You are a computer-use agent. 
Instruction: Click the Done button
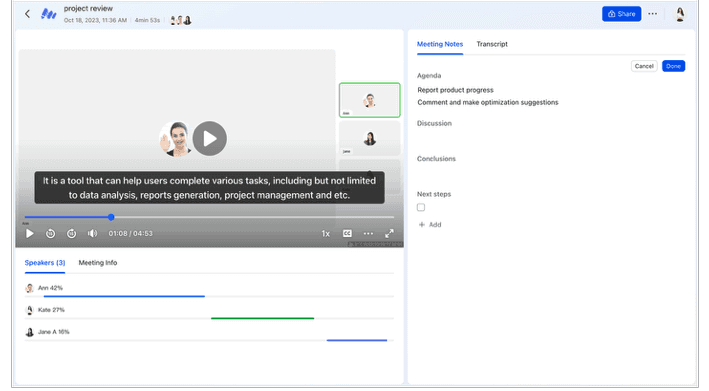673,66
